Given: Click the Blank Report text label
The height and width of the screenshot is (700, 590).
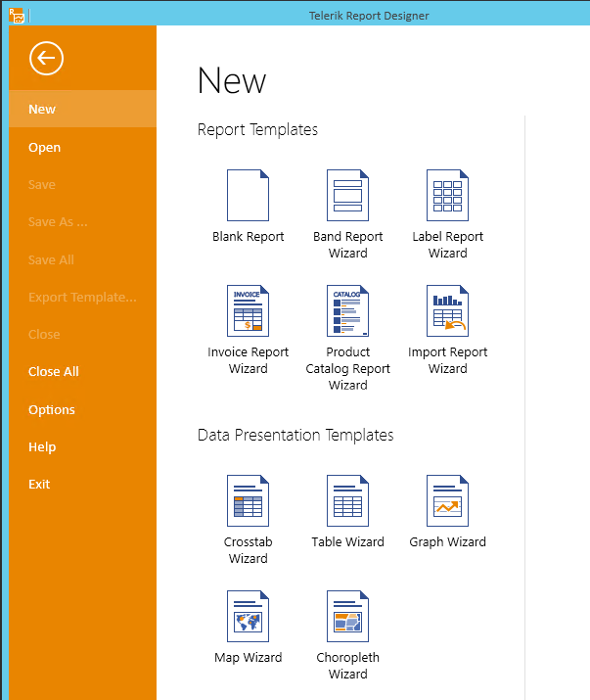Looking at the screenshot, I should click(x=248, y=237).
